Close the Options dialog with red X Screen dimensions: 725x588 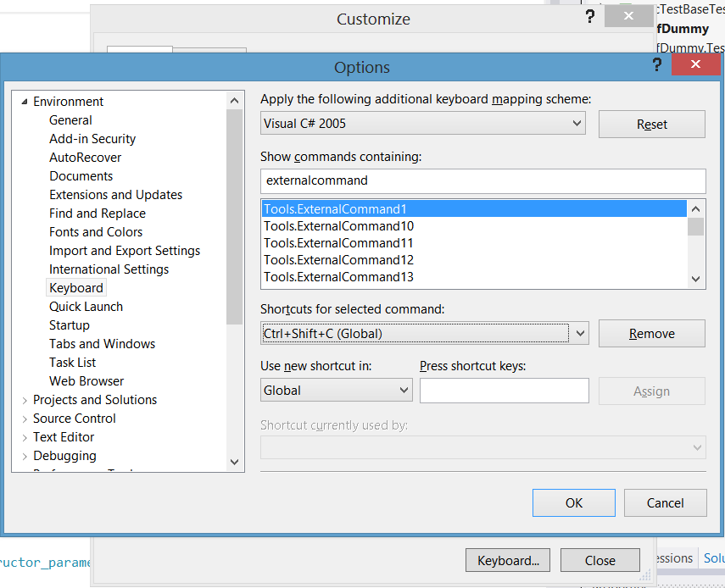click(x=695, y=64)
